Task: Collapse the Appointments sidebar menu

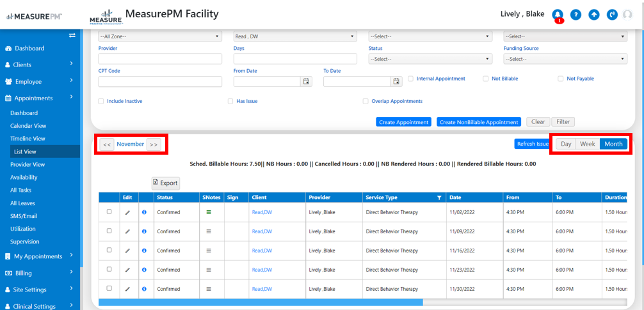Action: tap(40, 98)
